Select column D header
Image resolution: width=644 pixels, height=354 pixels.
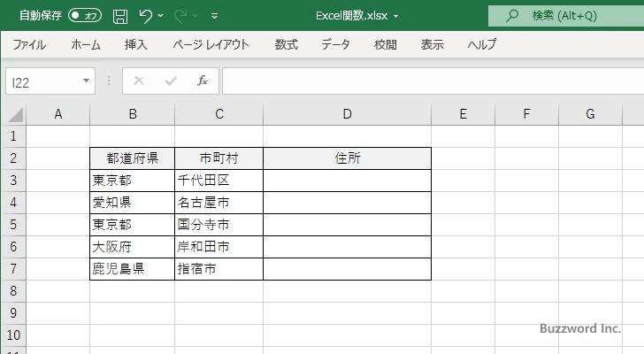tap(347, 114)
